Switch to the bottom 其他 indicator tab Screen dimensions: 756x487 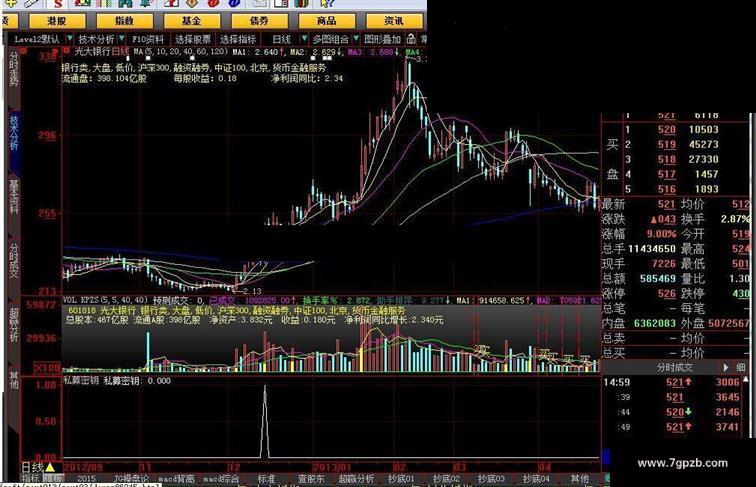580,479
